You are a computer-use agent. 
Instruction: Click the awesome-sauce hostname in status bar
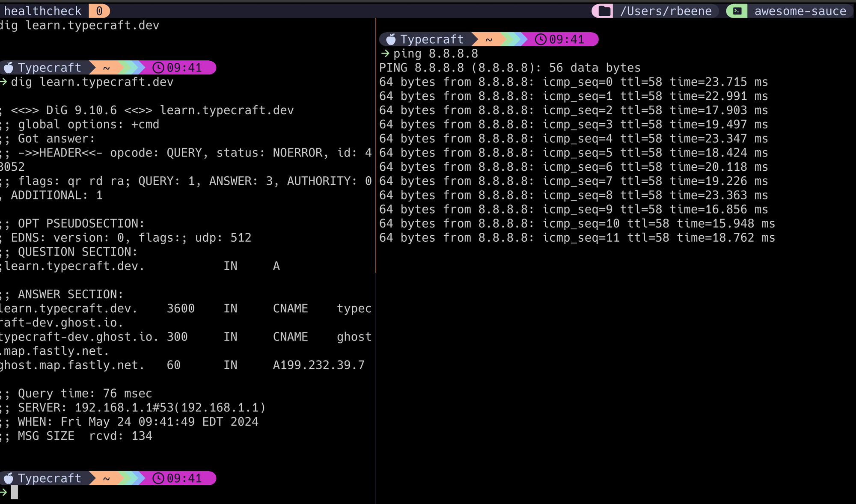pyautogui.click(x=800, y=11)
